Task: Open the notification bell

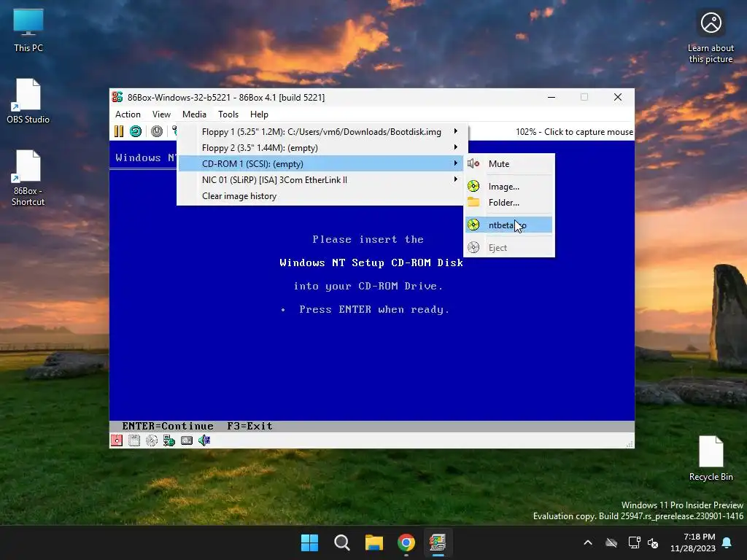Action: (727, 542)
